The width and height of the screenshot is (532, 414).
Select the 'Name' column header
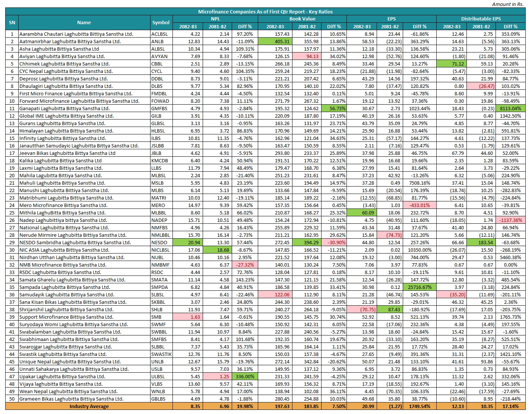click(84, 23)
